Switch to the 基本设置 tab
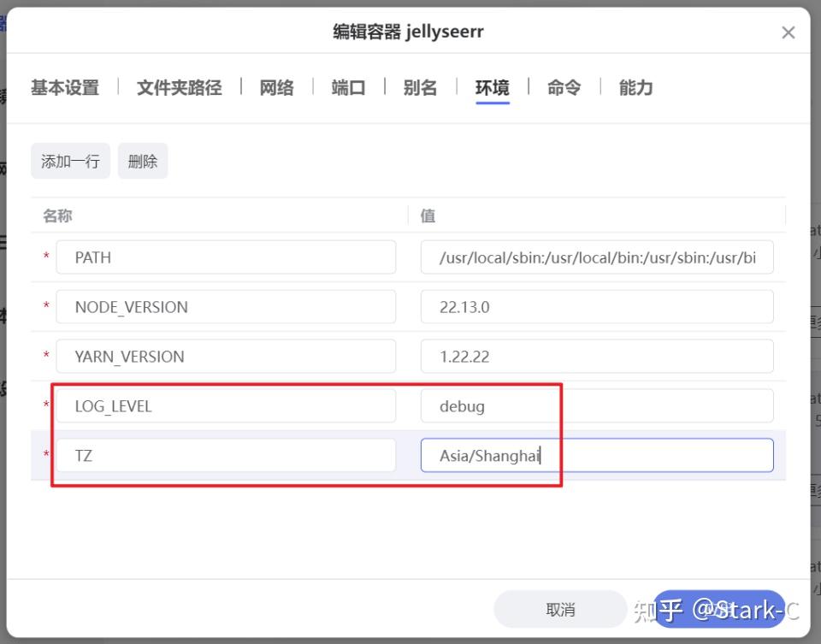Viewport: 821px width, 644px height. [x=64, y=86]
